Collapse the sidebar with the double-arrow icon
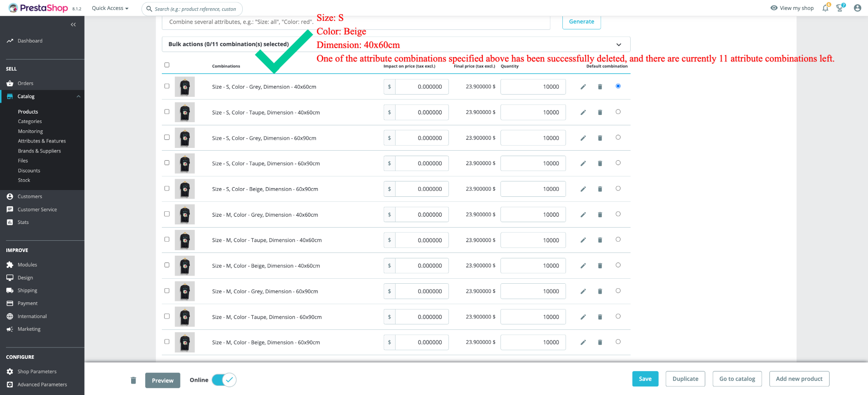Image resolution: width=868 pixels, height=395 pixels. 73,24
